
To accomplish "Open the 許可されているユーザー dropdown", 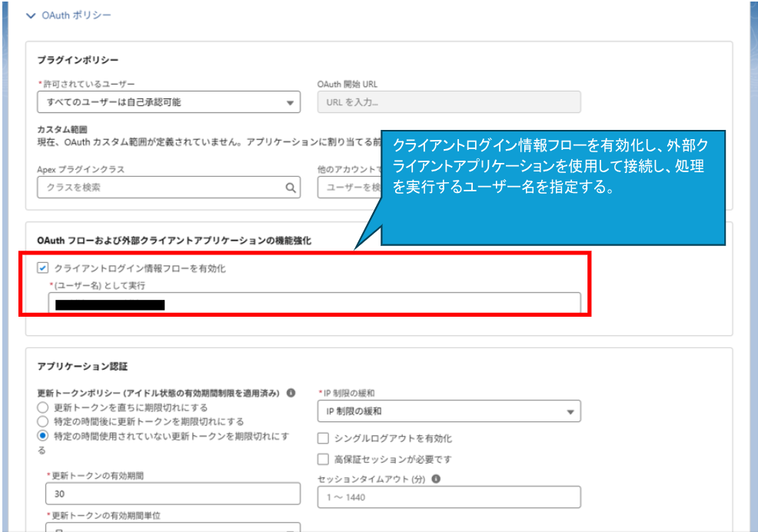I will (x=168, y=102).
